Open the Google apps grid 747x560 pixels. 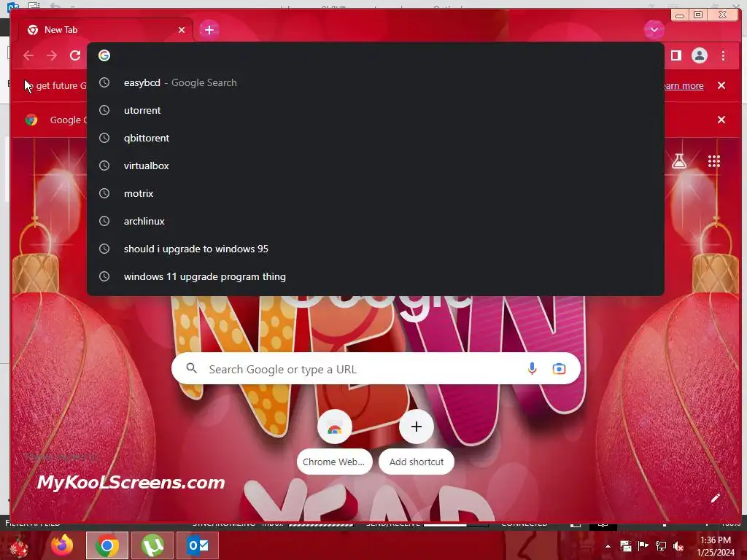coord(713,161)
